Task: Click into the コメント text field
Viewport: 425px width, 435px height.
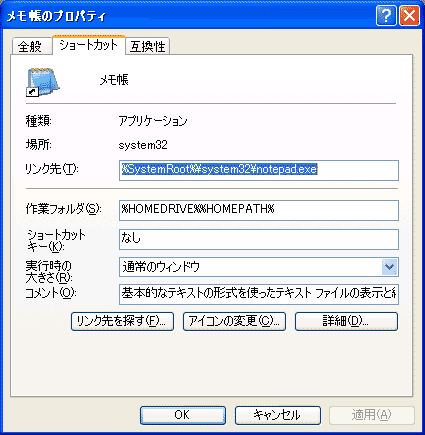Action: (259, 294)
